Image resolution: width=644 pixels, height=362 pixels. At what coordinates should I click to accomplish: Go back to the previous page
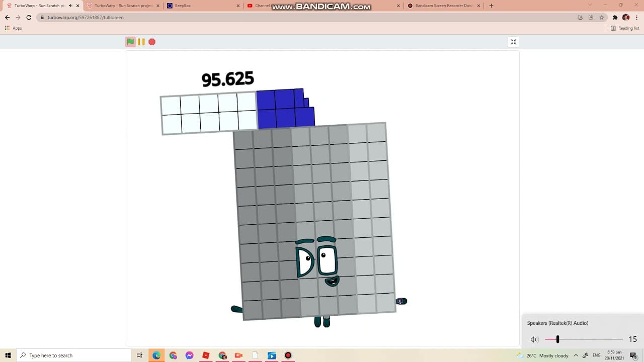[7, 17]
